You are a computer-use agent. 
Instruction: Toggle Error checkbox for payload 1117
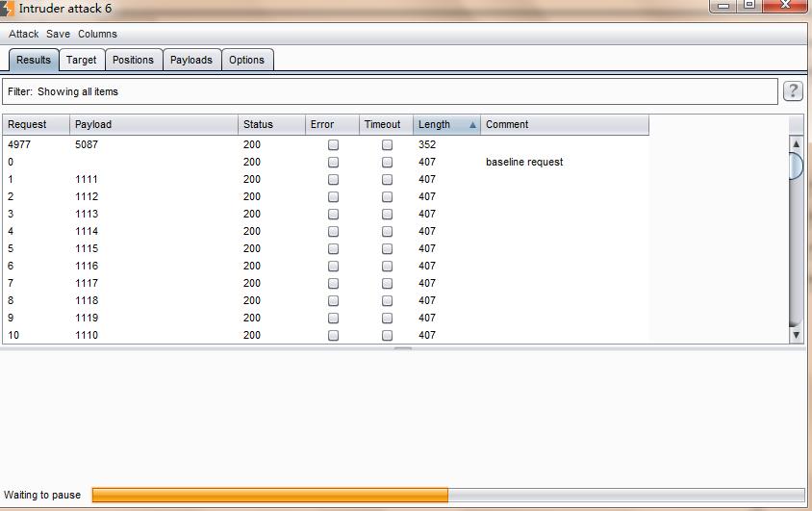(334, 283)
